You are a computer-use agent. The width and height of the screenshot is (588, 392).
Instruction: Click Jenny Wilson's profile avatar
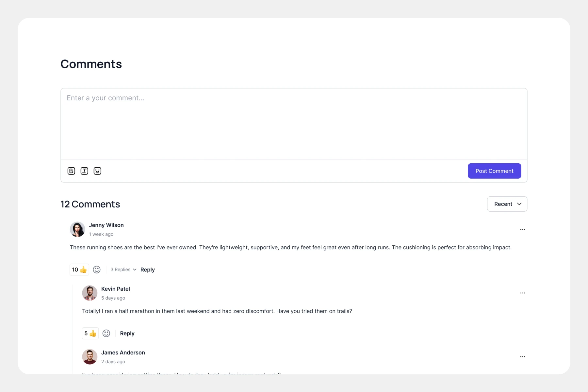click(x=77, y=229)
